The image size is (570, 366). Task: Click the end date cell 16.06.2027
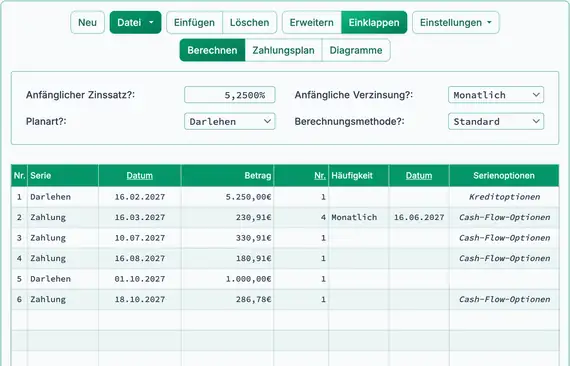pyautogui.click(x=419, y=217)
